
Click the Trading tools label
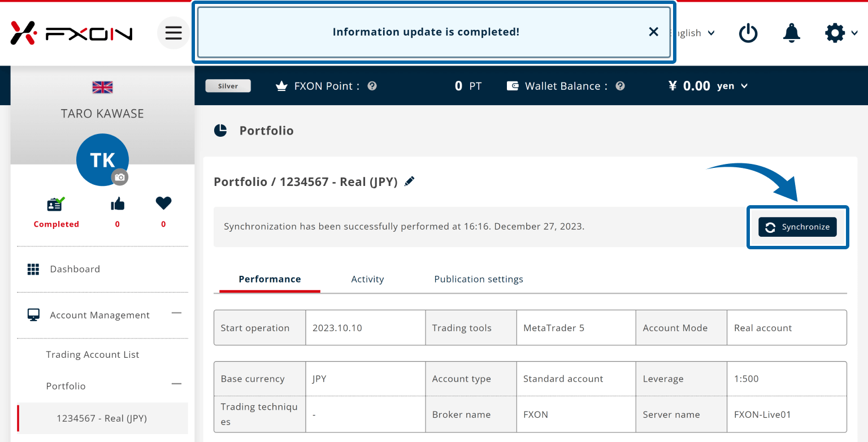[x=462, y=328]
